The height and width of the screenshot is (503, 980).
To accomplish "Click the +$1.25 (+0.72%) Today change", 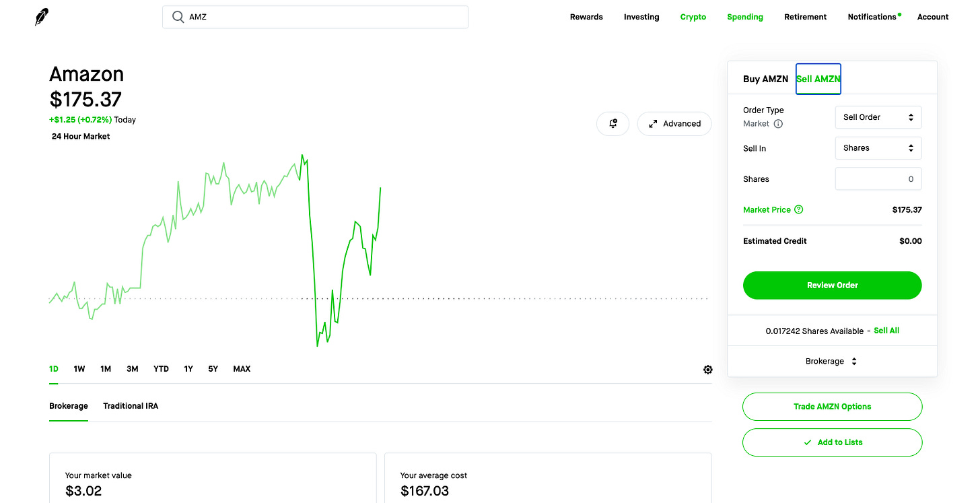I will [92, 120].
